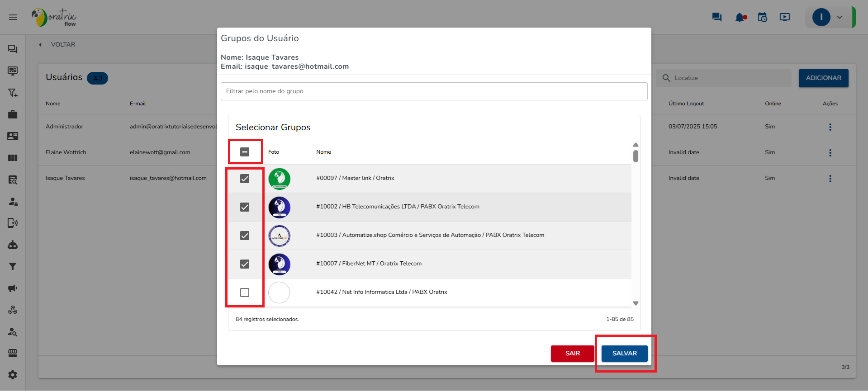Viewport: 868px width, 392px height.
Task: Open the calendar clock icon in header
Action: pos(763,17)
